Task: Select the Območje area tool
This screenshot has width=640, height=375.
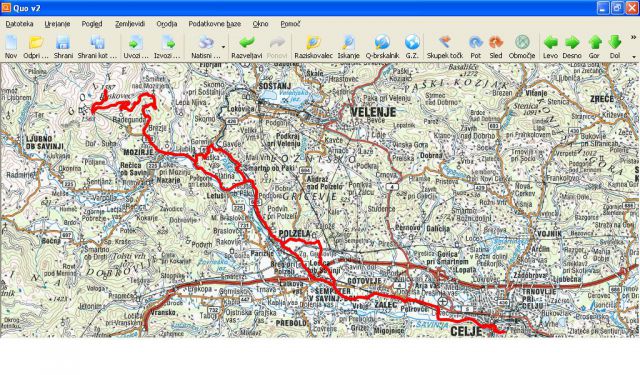Action: (x=522, y=42)
